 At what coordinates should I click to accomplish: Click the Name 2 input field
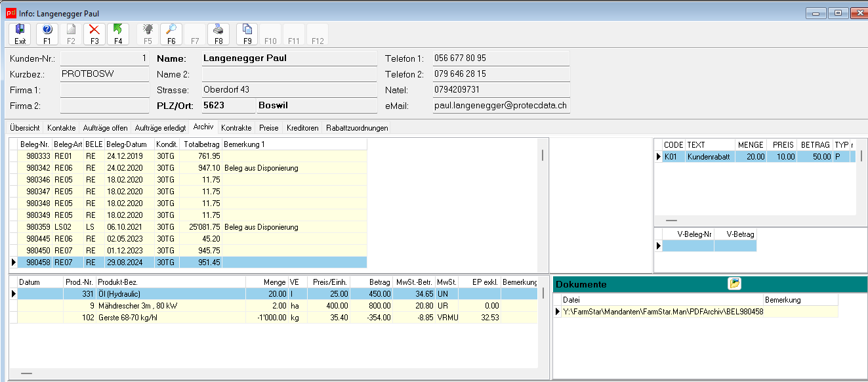pos(289,74)
